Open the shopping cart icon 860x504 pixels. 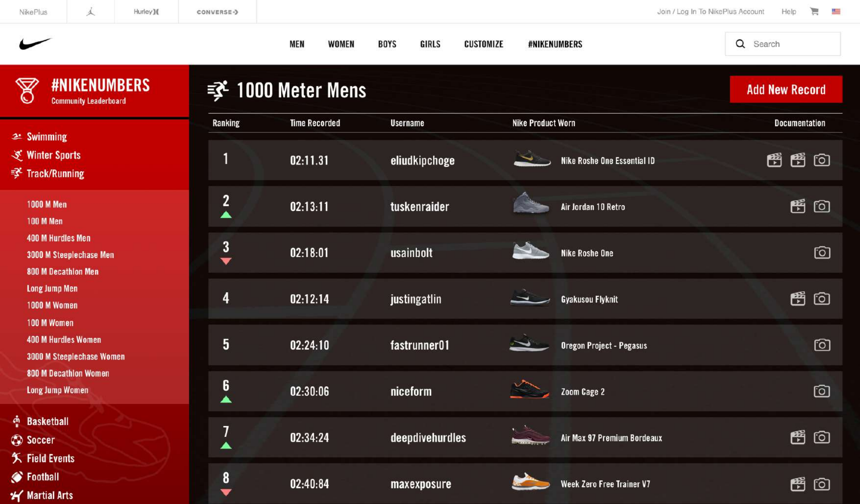point(814,11)
